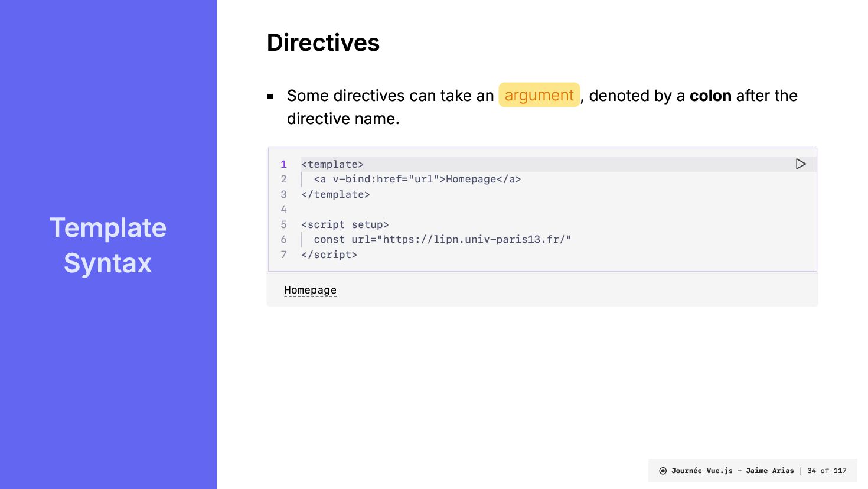The image size is (868, 489).
Task: Click code line 1 '<template>'
Action: [x=332, y=164]
